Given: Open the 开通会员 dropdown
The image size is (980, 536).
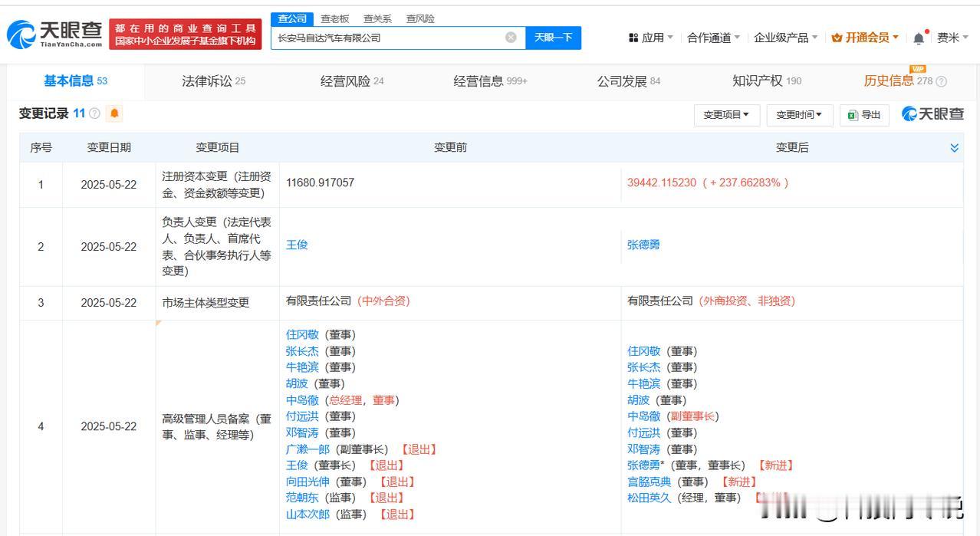Looking at the screenshot, I should point(866,38).
